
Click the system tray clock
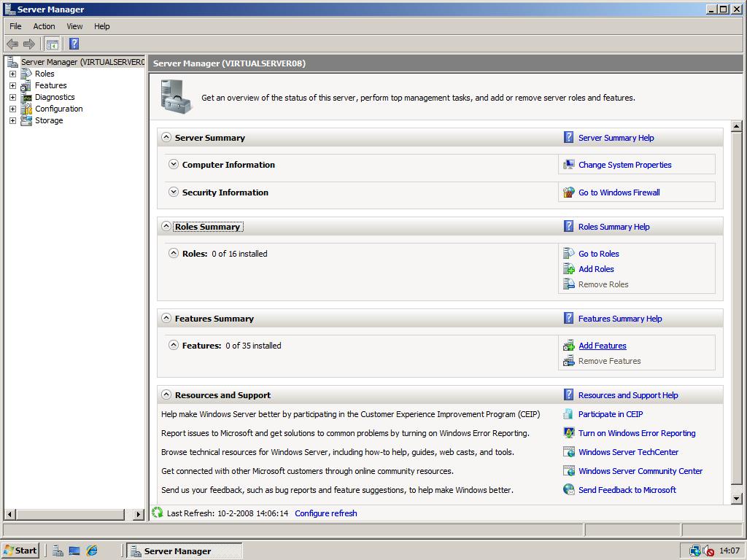click(x=729, y=551)
